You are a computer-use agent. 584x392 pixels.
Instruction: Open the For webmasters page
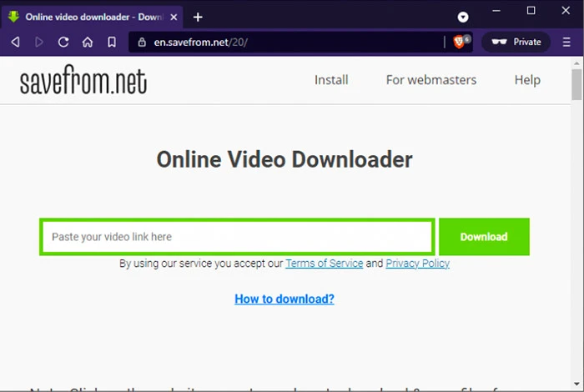click(x=430, y=80)
